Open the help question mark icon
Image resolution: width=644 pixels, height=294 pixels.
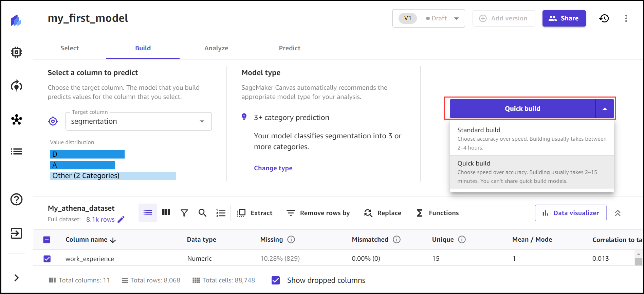tap(16, 200)
